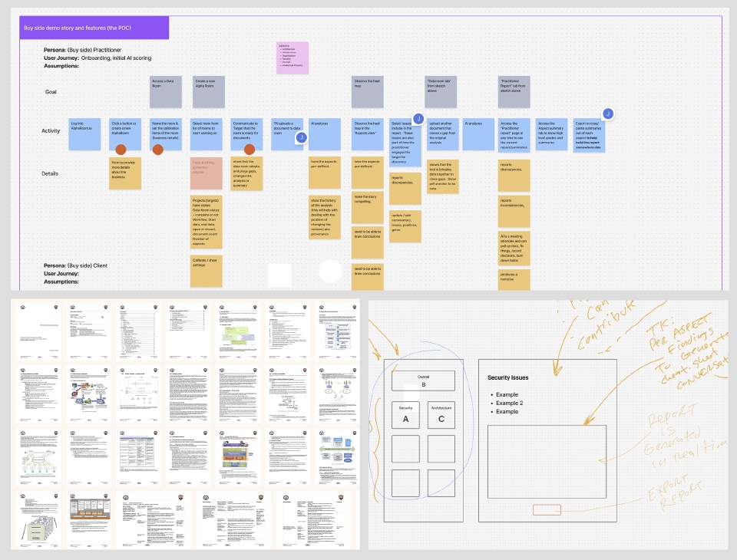Image resolution: width=737 pixels, height=560 pixels.
Task: Click the 'Select issues include in the report' note
Action: point(405,143)
